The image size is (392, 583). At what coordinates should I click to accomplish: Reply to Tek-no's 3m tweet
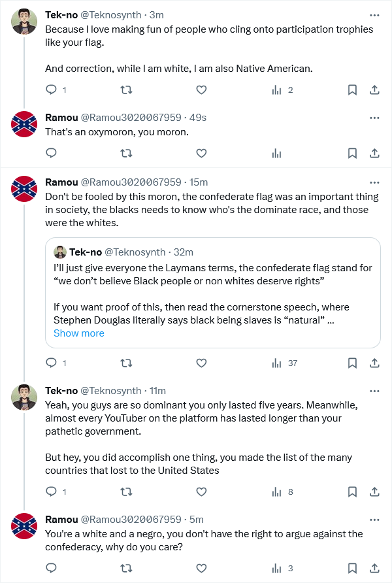click(51, 90)
